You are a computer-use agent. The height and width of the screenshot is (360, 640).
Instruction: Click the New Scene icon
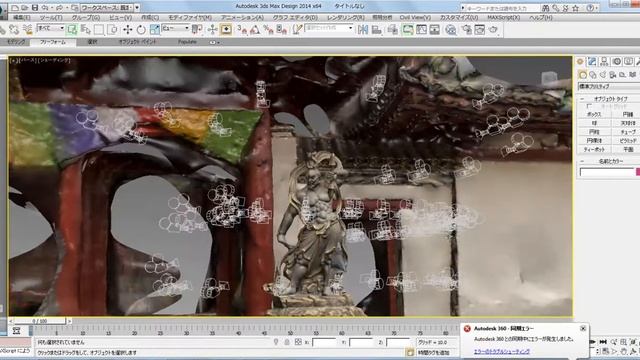15,8
